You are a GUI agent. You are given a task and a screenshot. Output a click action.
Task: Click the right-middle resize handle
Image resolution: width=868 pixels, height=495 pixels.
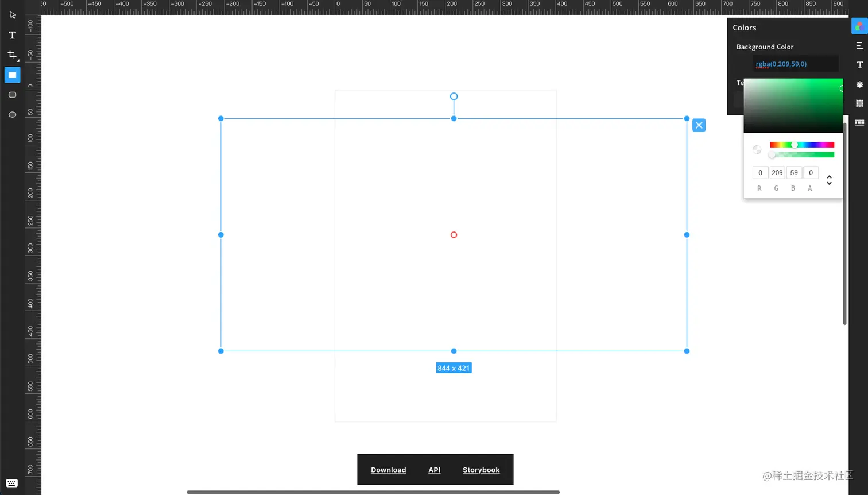coord(687,235)
